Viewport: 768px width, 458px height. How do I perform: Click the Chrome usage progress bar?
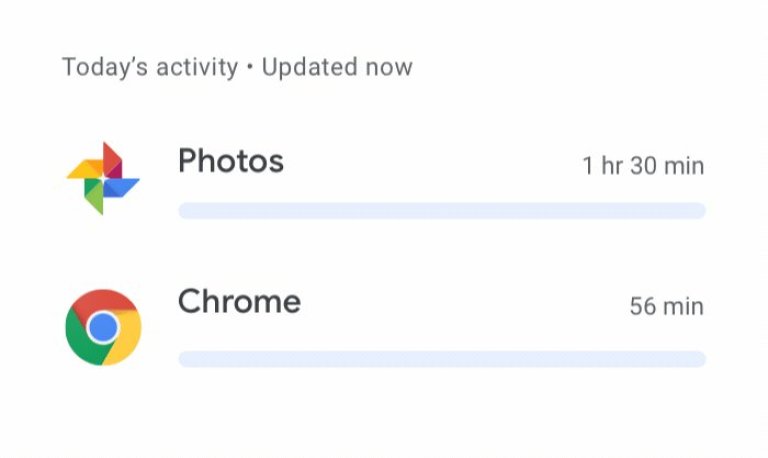click(441, 359)
